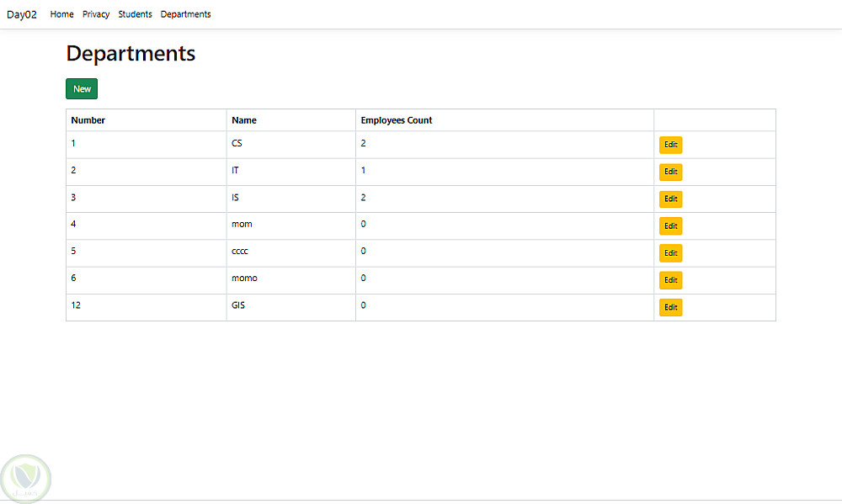The width and height of the screenshot is (842, 504).
Task: Click the Number column header
Action: pyautogui.click(x=88, y=120)
